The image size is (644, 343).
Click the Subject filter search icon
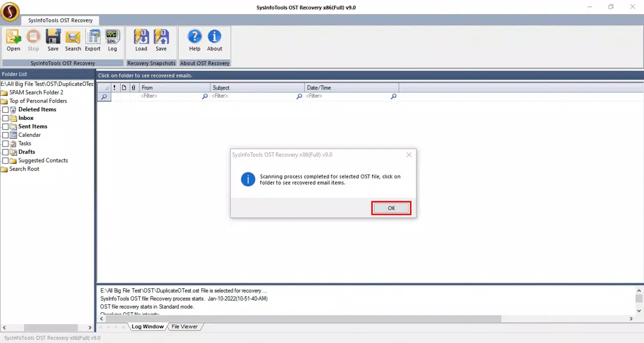pos(299,96)
